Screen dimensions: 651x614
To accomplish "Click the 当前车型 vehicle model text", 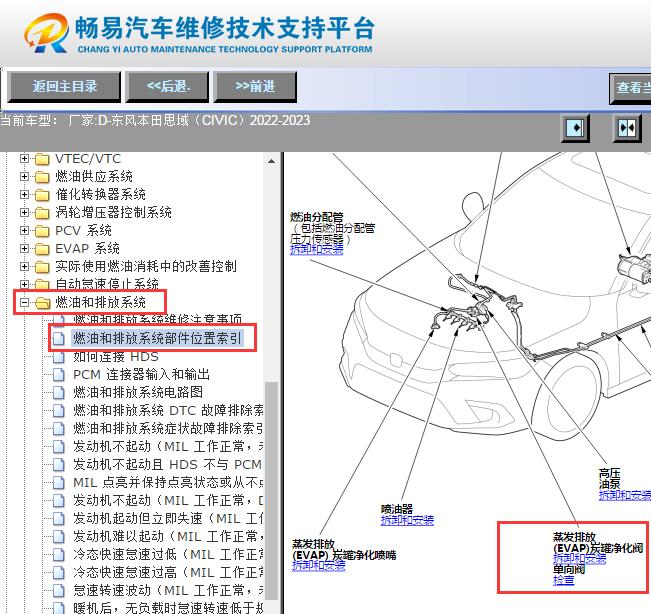I will 155,120.
